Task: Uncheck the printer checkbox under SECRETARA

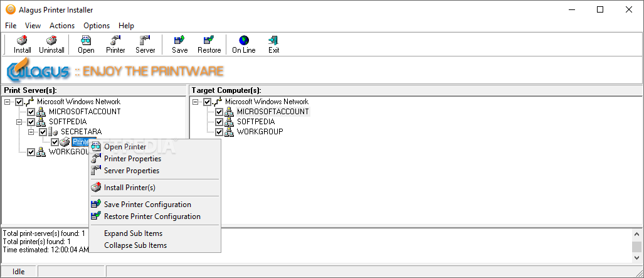Action: click(55, 142)
